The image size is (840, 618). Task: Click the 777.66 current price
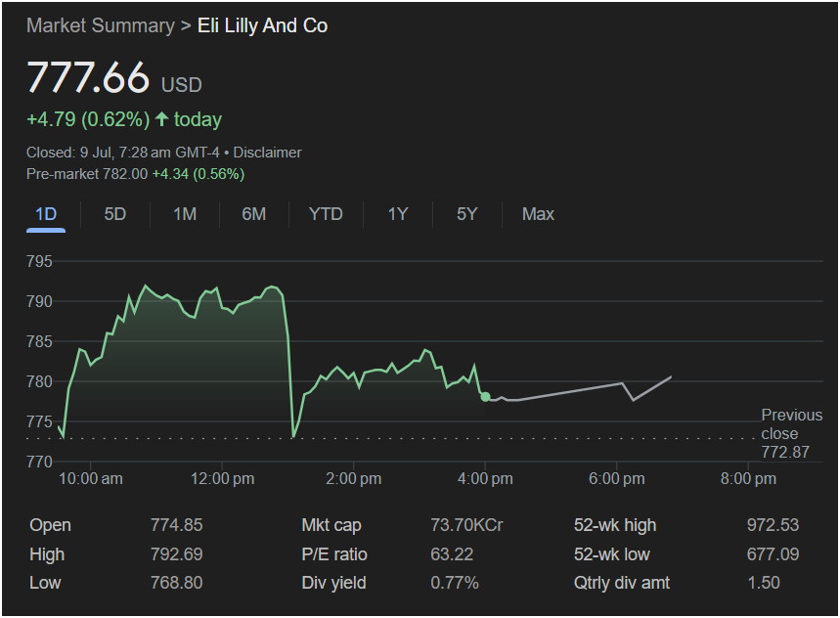coord(88,77)
